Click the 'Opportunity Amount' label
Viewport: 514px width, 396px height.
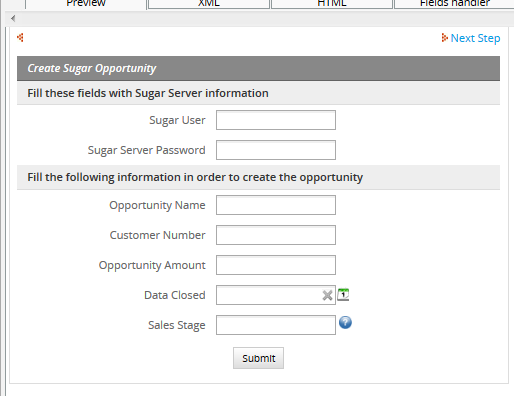coord(152,265)
